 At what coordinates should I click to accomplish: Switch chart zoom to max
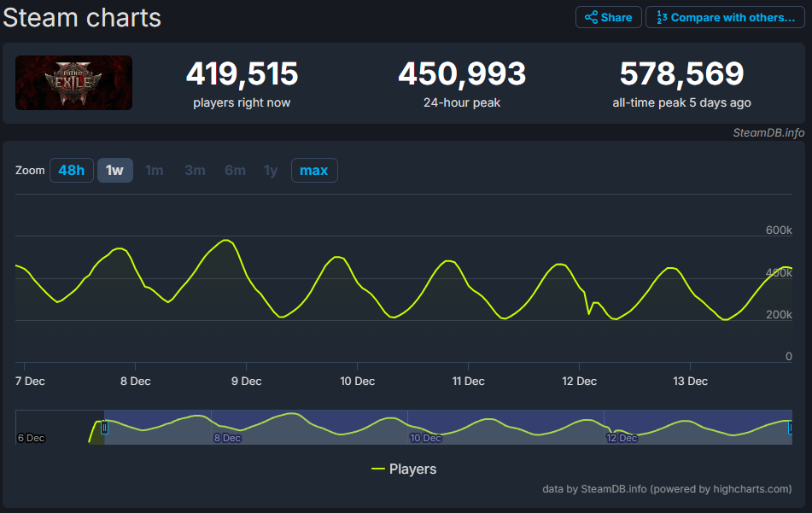(x=313, y=171)
